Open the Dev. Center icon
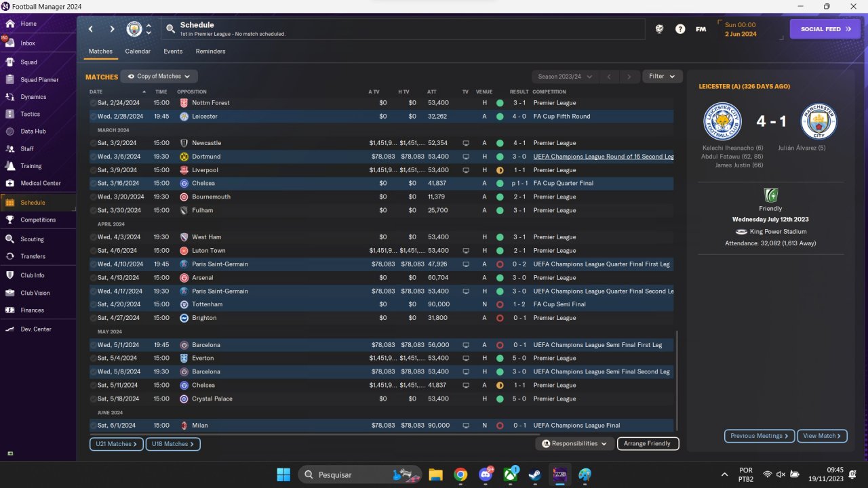This screenshot has height=488, width=868. pos(9,329)
